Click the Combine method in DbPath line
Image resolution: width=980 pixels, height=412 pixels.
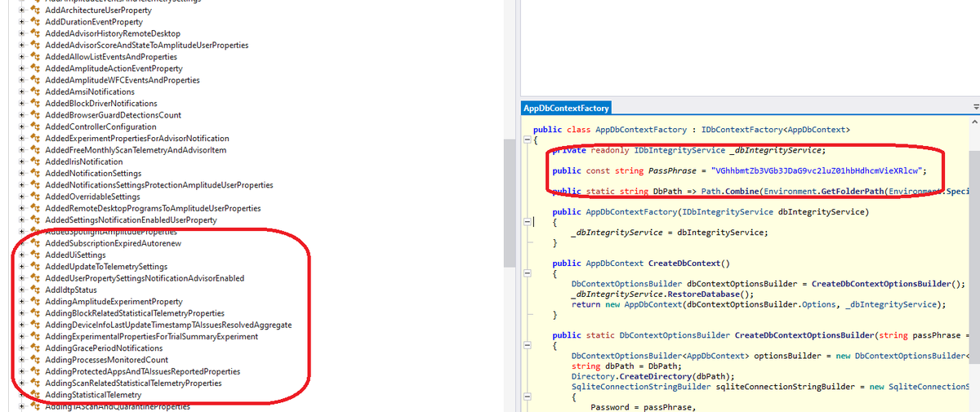pyautogui.click(x=739, y=192)
